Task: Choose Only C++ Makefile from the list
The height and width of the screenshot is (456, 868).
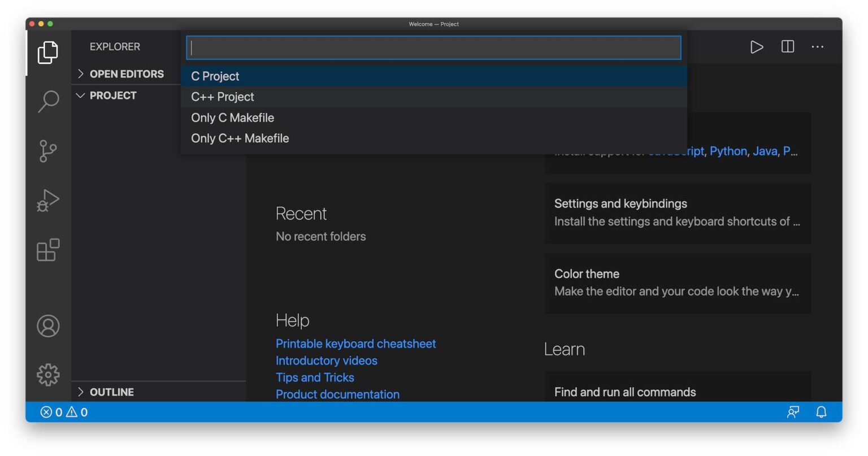Action: [x=240, y=138]
